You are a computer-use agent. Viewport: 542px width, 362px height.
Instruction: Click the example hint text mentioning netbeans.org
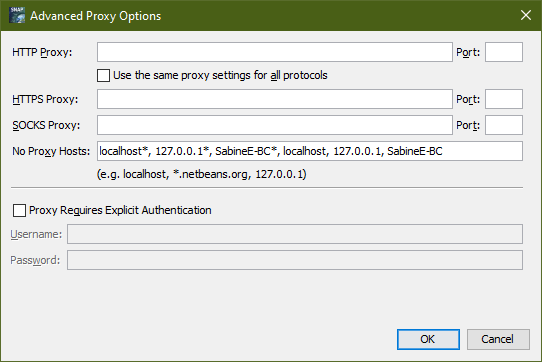[x=202, y=174]
